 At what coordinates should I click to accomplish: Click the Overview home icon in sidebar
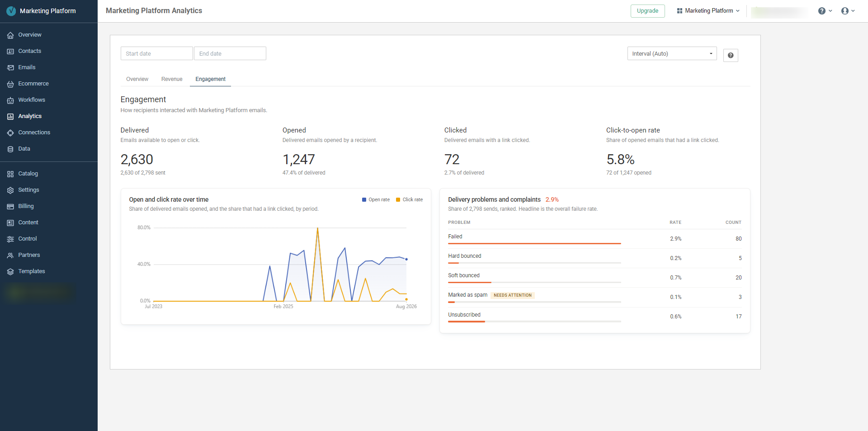tap(10, 35)
